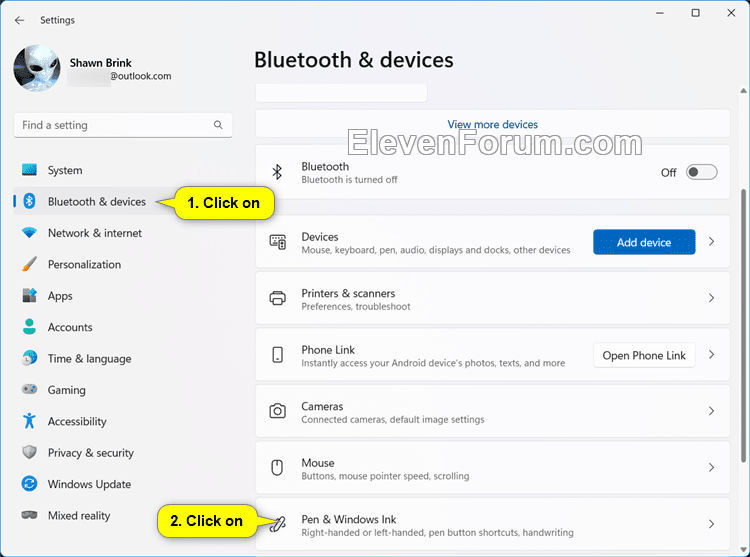750x557 pixels.
Task: Click the Add device button
Action: coord(644,242)
